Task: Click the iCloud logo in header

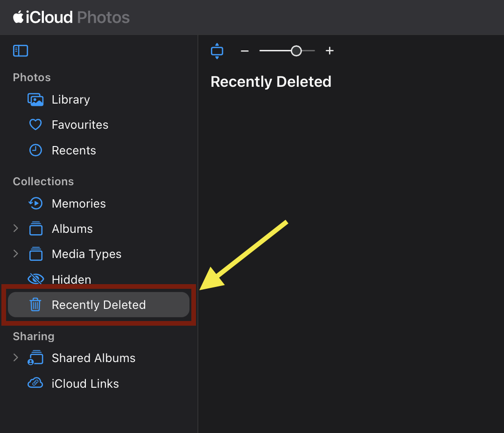Action: [x=43, y=17]
